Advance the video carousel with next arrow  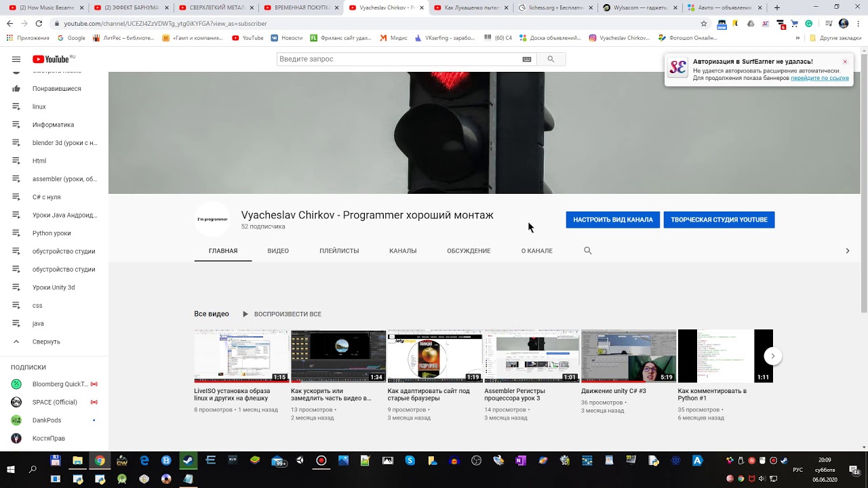772,356
